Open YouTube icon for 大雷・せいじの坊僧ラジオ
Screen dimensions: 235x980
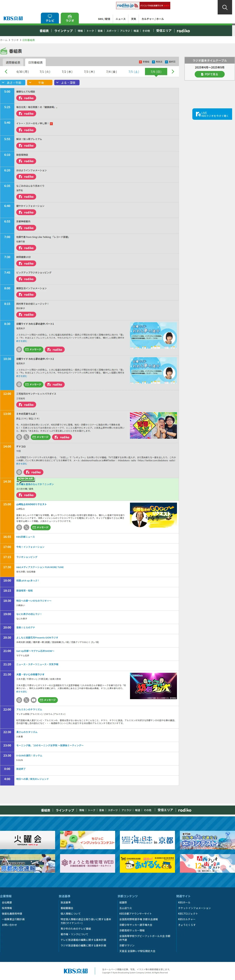point(33,700)
